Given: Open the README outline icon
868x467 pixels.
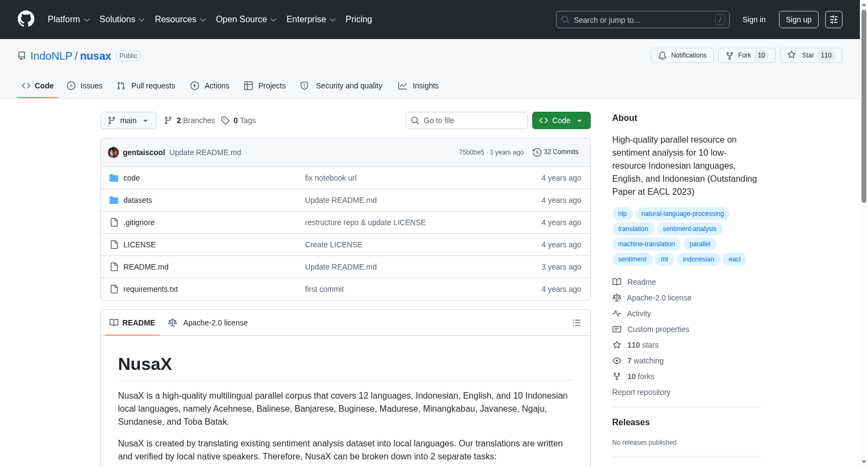Looking at the screenshot, I should tap(577, 323).
